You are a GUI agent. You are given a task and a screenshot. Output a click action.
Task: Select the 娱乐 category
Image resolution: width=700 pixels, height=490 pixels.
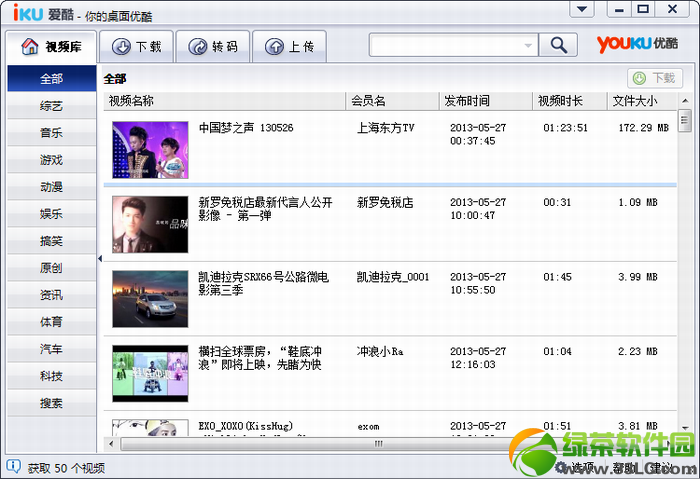pos(51,214)
